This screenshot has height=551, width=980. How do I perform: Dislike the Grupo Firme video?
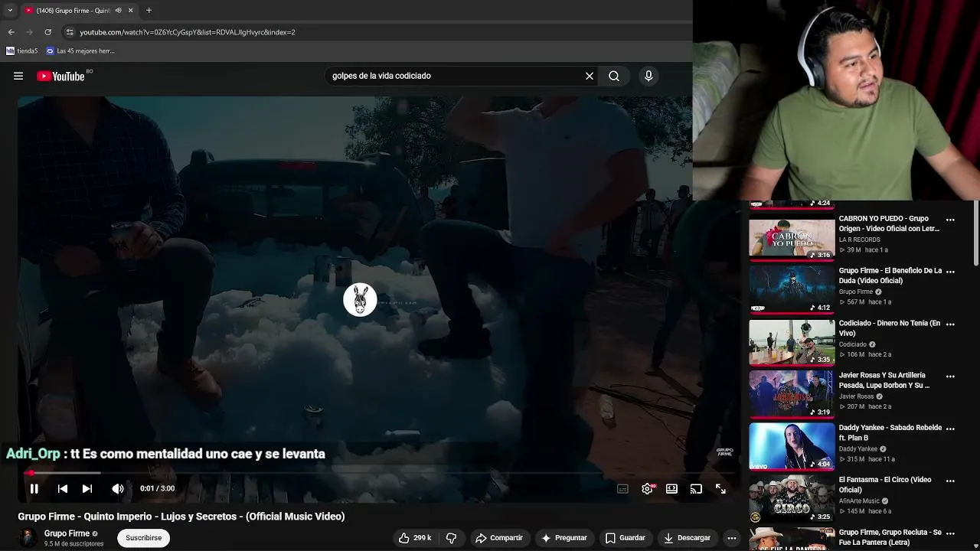tap(451, 538)
